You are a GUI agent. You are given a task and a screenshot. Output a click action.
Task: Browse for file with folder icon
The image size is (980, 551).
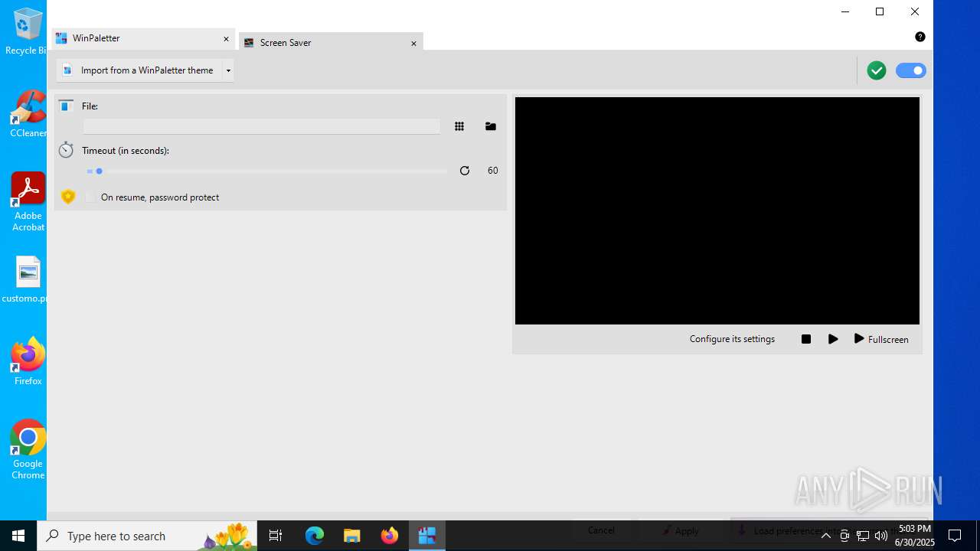[x=491, y=126]
